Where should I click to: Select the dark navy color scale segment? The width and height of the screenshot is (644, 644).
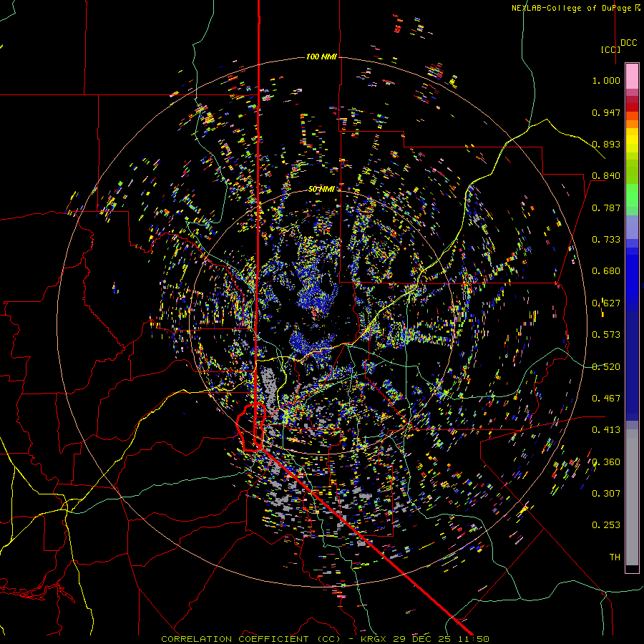[632, 366]
